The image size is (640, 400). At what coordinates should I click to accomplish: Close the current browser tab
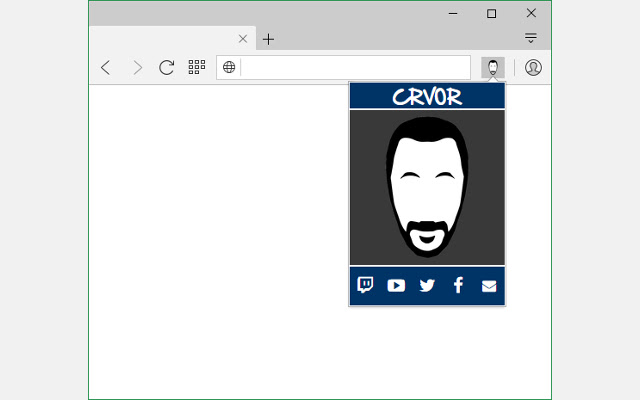(243, 39)
